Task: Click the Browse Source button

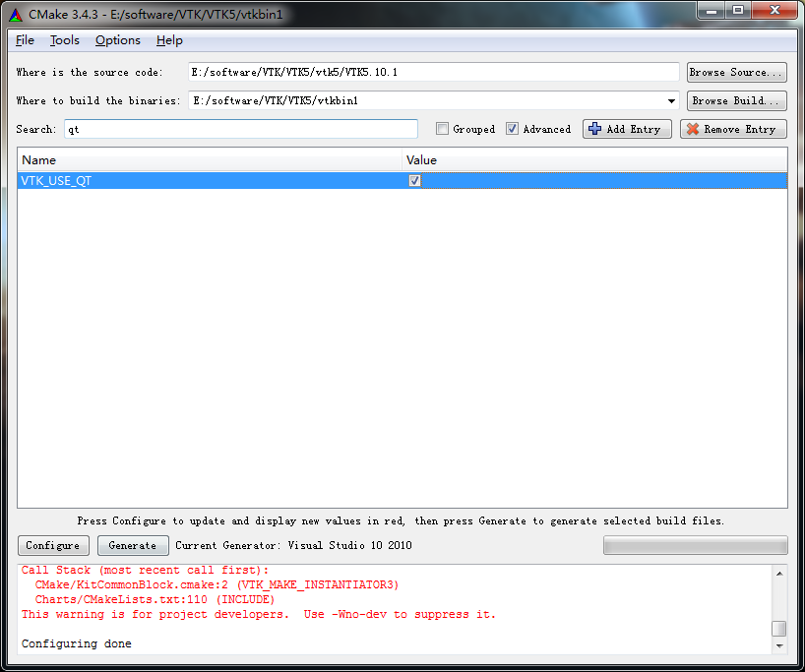Action: click(x=737, y=73)
